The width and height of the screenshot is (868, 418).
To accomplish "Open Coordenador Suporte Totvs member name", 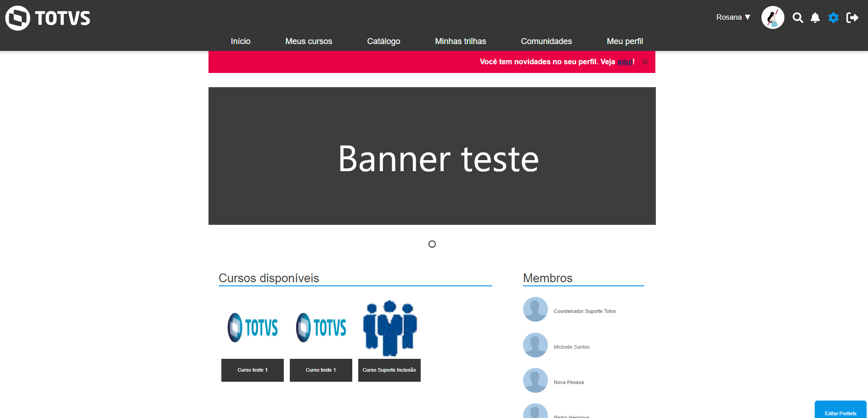I will 585,311.
